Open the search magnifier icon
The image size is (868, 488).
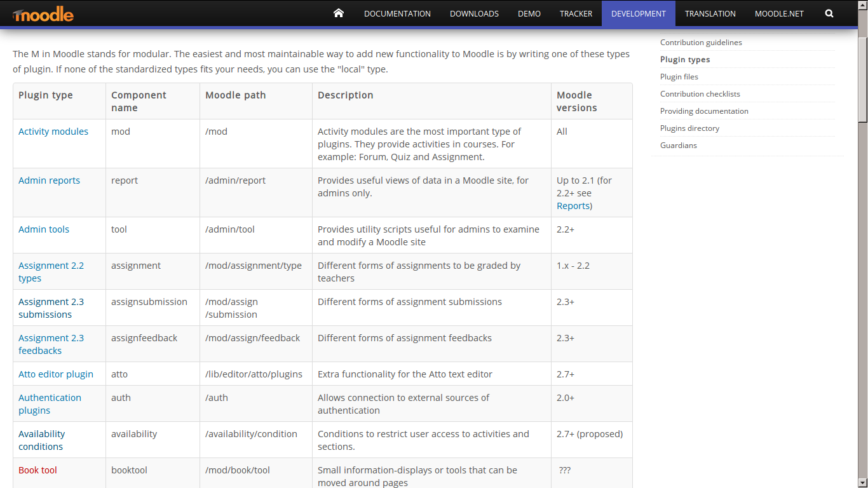[x=829, y=13]
